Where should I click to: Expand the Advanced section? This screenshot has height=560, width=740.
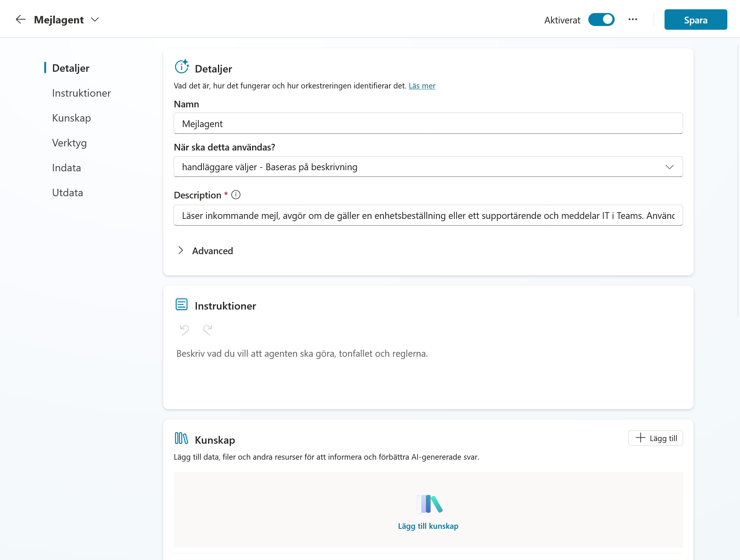pos(205,251)
